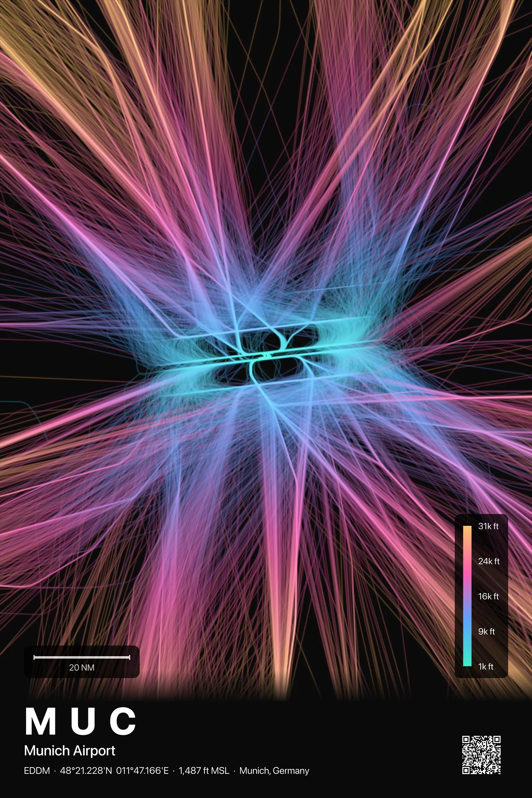Screen dimensions: 532x798
Task: Click the "16k ft" legend label
Action: click(x=489, y=596)
